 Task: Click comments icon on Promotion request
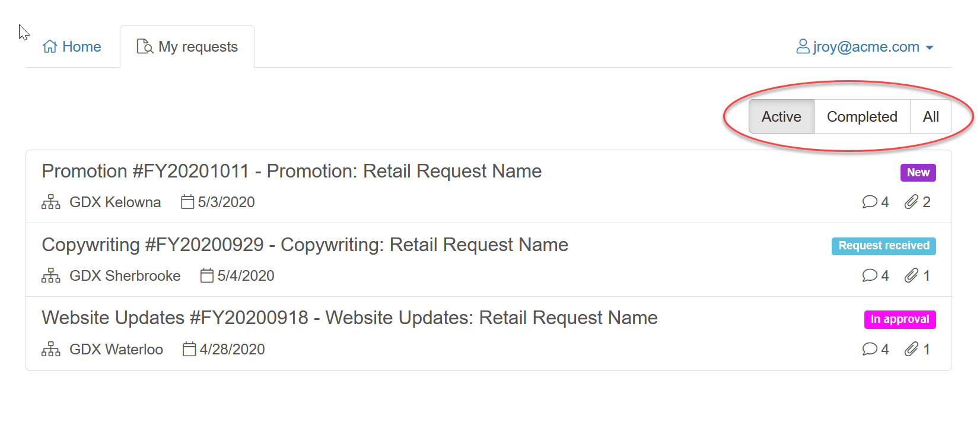[870, 202]
